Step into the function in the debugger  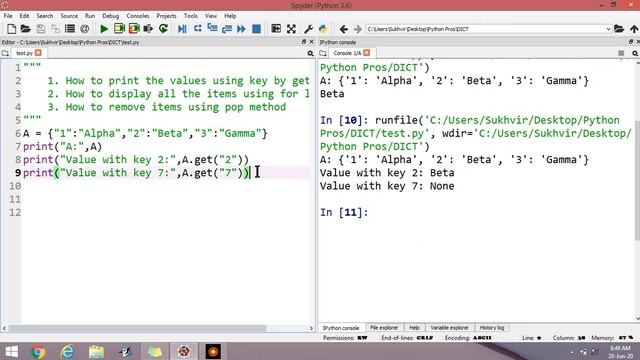click(x=212, y=29)
